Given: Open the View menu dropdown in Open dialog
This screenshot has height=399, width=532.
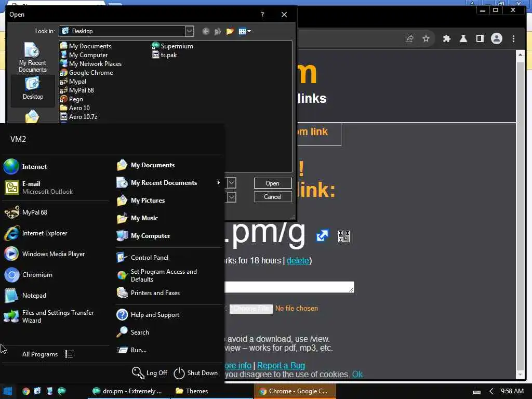Looking at the screenshot, I should pyautogui.click(x=245, y=32).
